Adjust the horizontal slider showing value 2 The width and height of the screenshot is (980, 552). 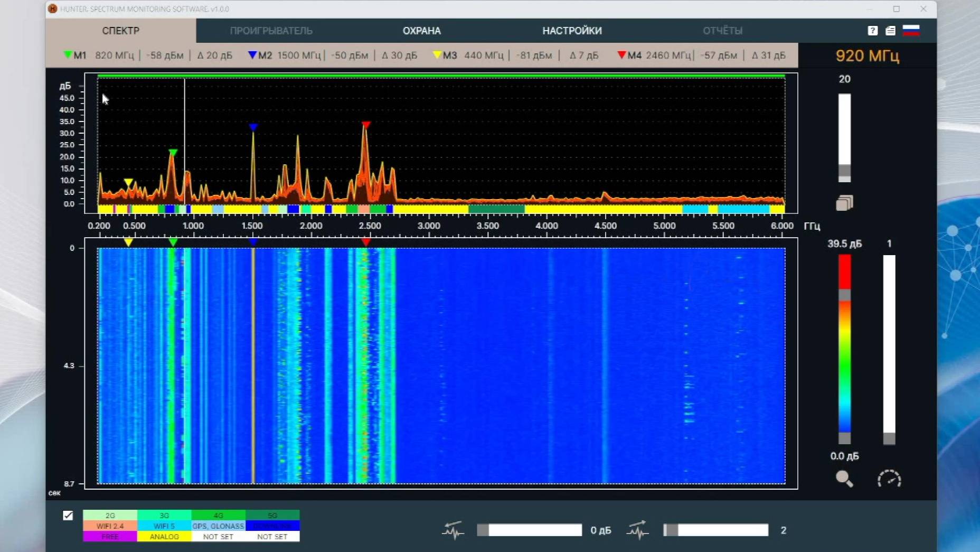[716, 530]
